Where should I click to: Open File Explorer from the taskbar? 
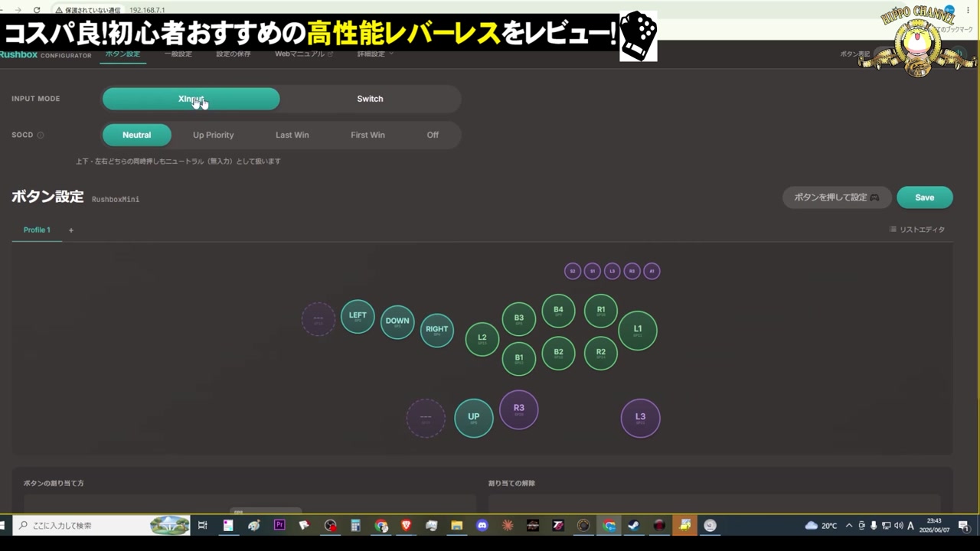(x=456, y=526)
